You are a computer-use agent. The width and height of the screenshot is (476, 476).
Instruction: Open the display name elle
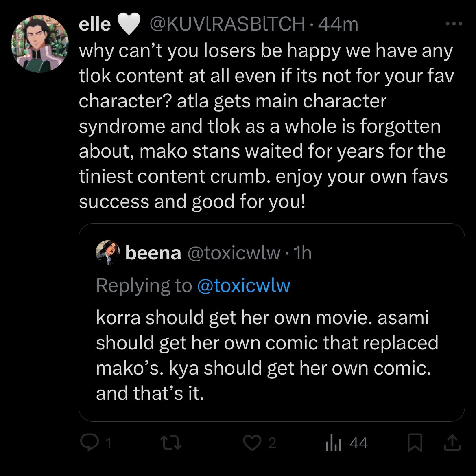94,25
